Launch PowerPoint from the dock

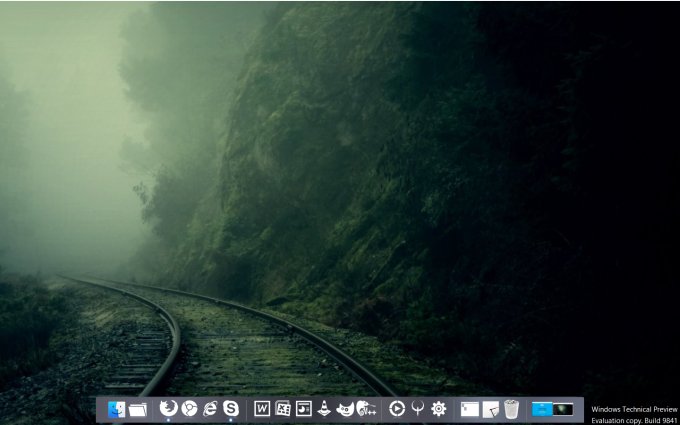tap(304, 409)
